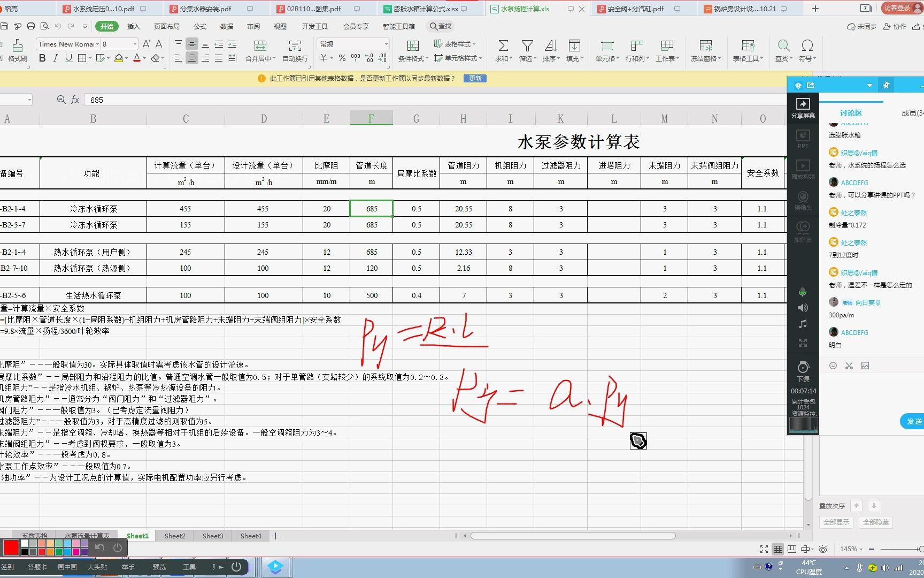
Task: Click the red font color icon
Action: tap(136, 58)
